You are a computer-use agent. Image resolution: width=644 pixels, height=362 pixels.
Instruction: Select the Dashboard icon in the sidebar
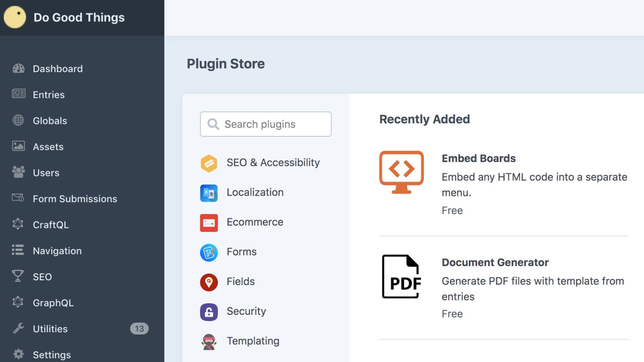[x=18, y=69]
